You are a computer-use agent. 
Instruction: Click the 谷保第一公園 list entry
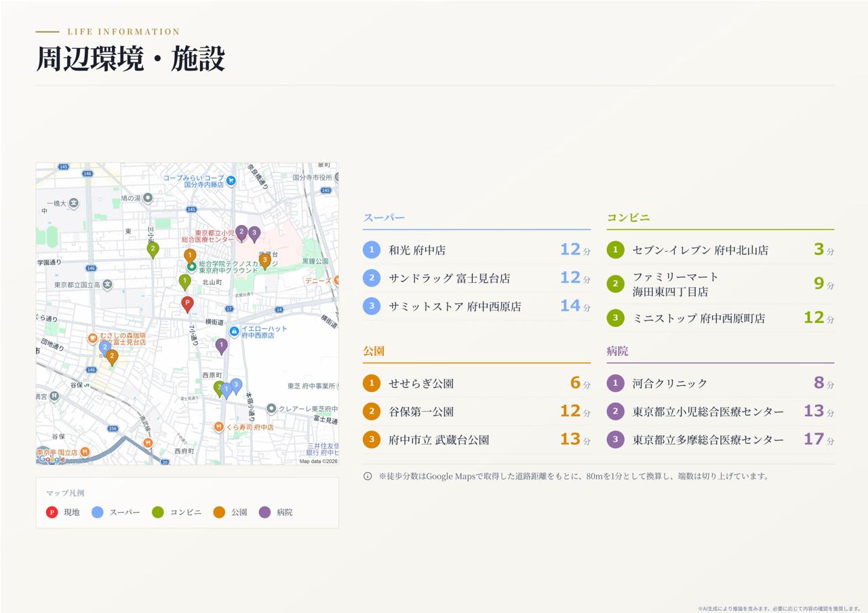pos(476,412)
